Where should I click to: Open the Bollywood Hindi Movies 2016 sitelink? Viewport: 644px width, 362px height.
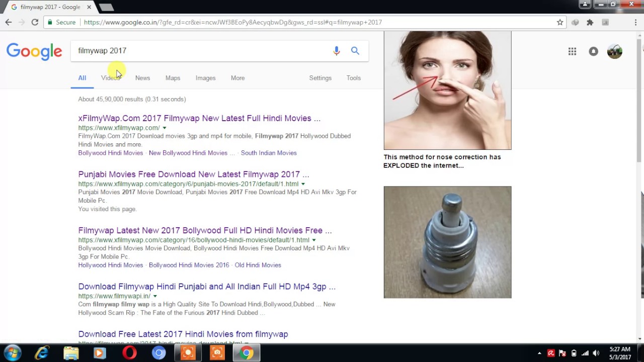click(x=189, y=265)
